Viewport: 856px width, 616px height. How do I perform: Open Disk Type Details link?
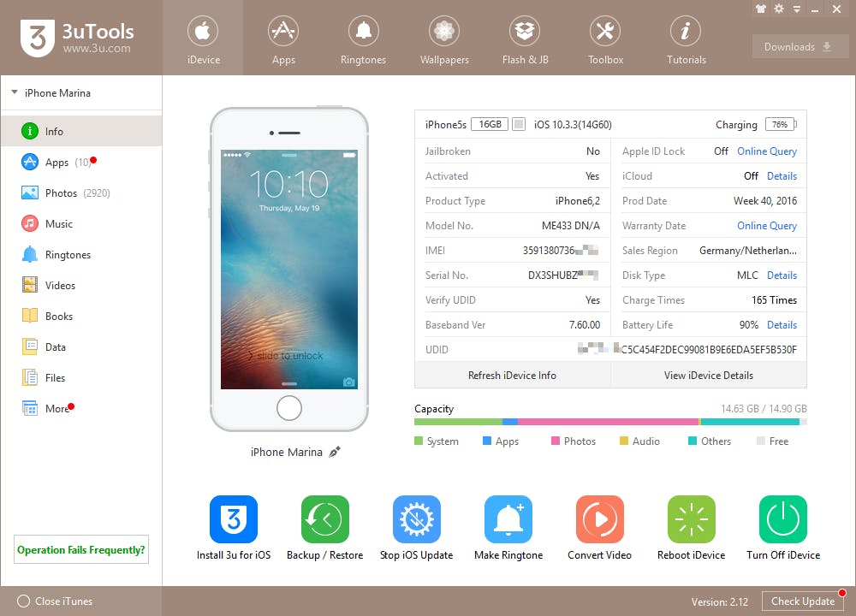coord(782,275)
